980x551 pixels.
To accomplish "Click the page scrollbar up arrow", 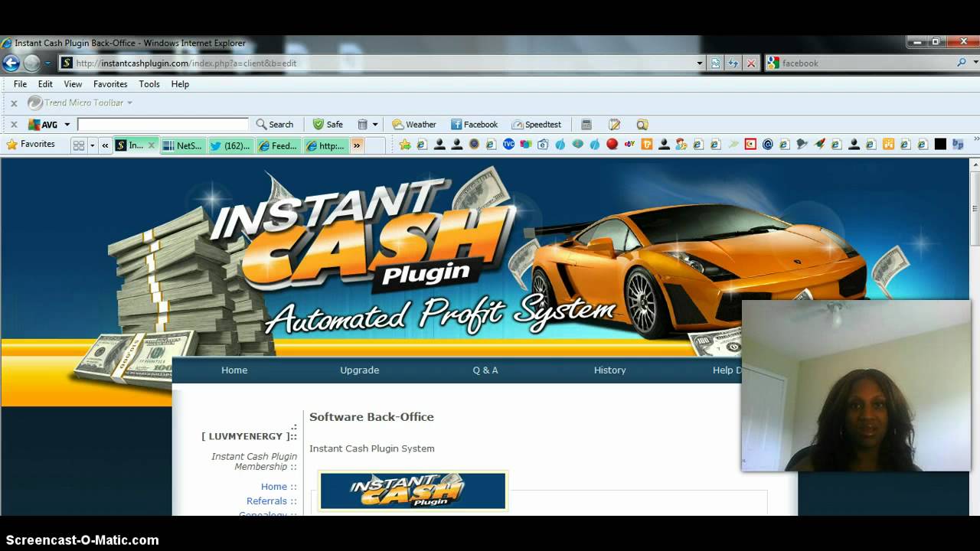I will click(975, 165).
